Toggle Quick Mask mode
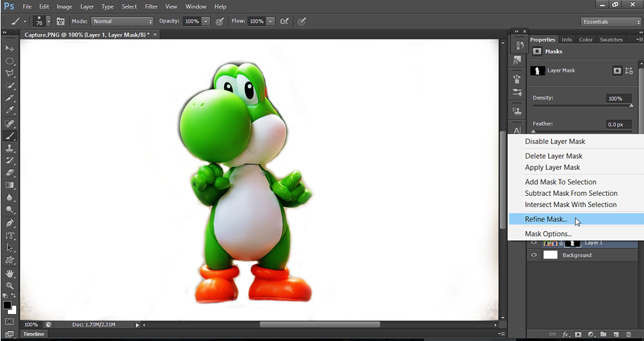Screen dimensions: 644x341 [x=9, y=322]
